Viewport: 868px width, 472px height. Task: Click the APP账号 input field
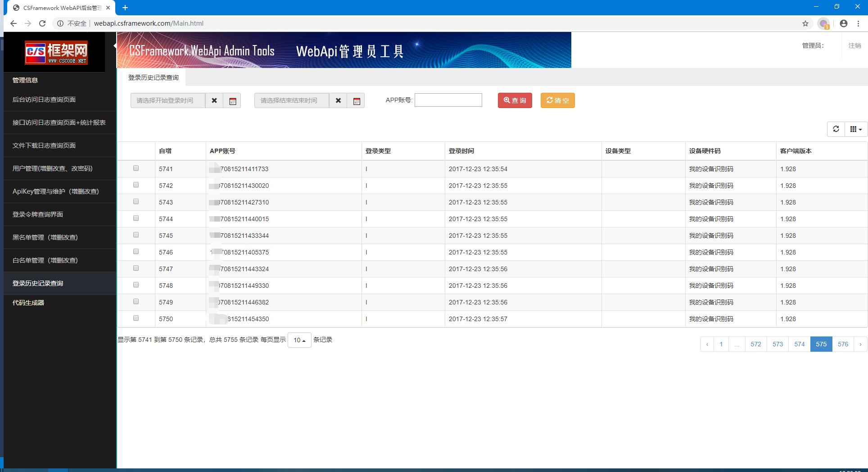pyautogui.click(x=448, y=100)
